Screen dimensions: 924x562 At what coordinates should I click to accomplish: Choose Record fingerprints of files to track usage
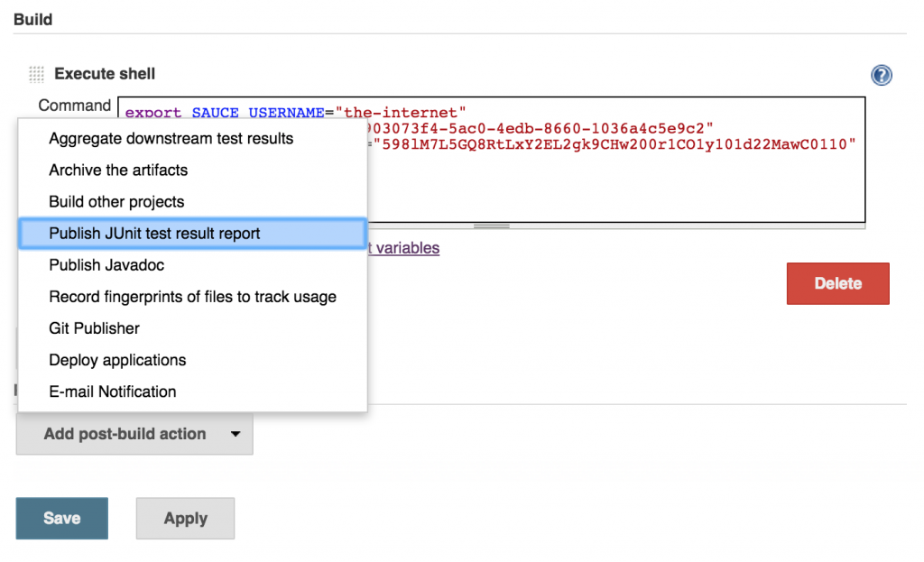pos(192,297)
